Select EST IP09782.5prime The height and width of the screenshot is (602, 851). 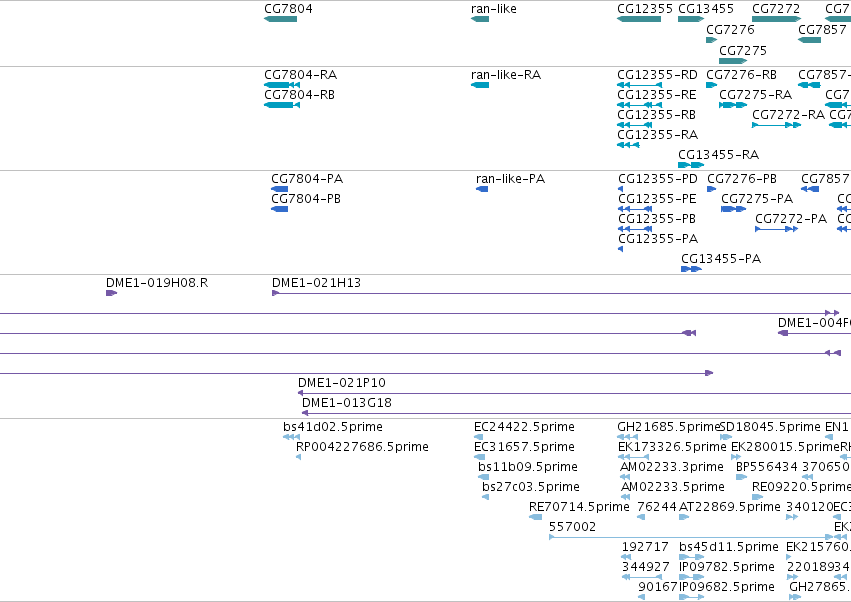pos(727,567)
